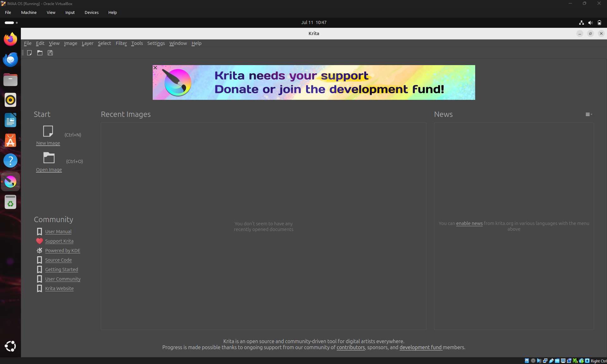Open the Select menu
The height and width of the screenshot is (364, 607).
(x=104, y=43)
